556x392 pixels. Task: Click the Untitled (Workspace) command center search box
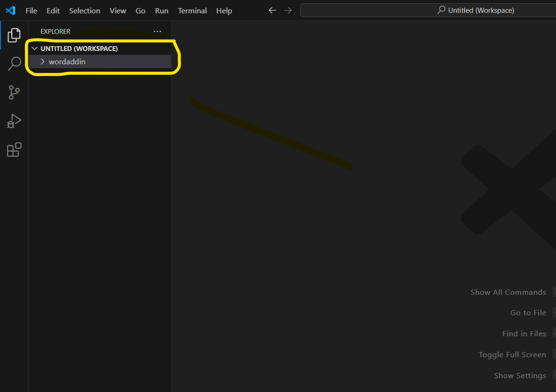(x=429, y=10)
